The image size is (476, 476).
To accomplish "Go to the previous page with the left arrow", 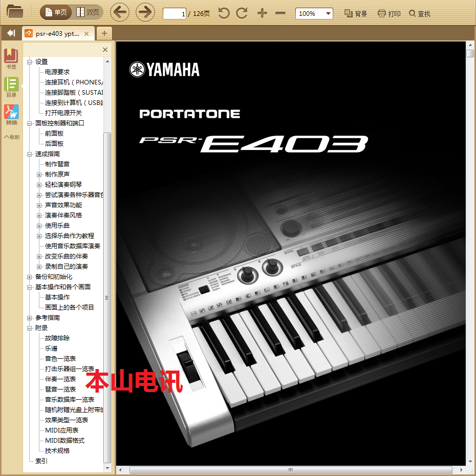I will click(120, 12).
